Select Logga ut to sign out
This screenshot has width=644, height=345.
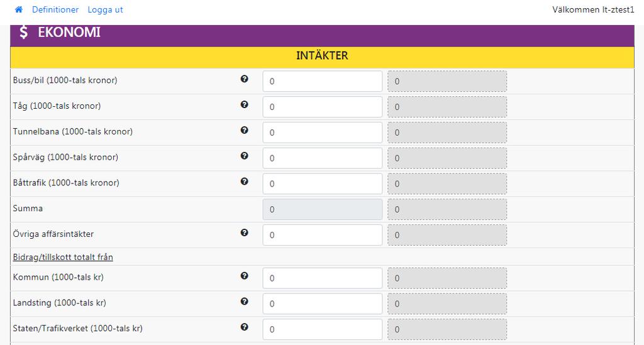[105, 9]
